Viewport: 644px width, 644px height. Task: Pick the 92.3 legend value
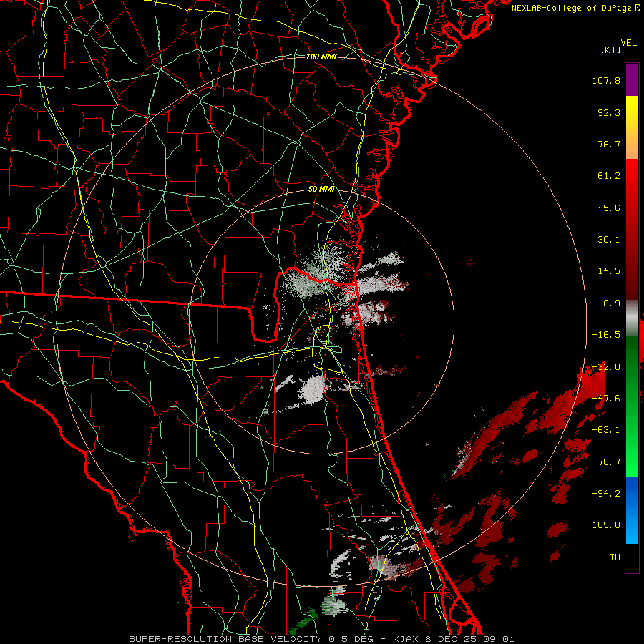pos(609,112)
